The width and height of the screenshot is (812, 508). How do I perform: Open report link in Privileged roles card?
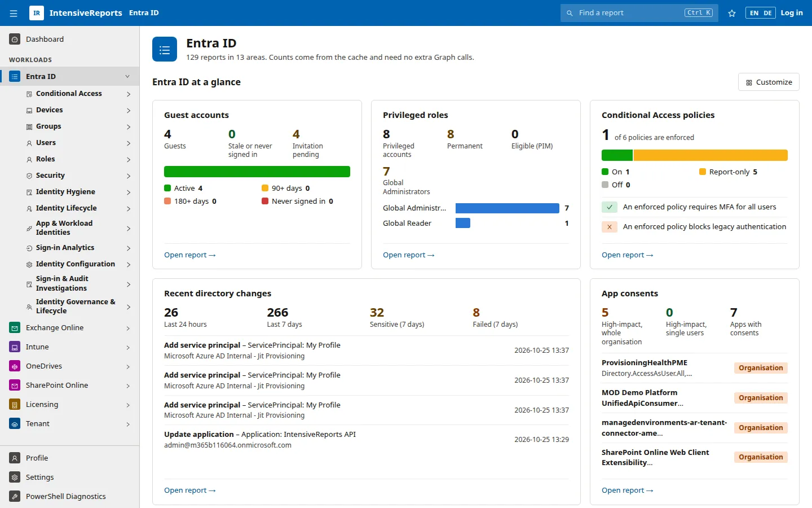pyautogui.click(x=409, y=255)
